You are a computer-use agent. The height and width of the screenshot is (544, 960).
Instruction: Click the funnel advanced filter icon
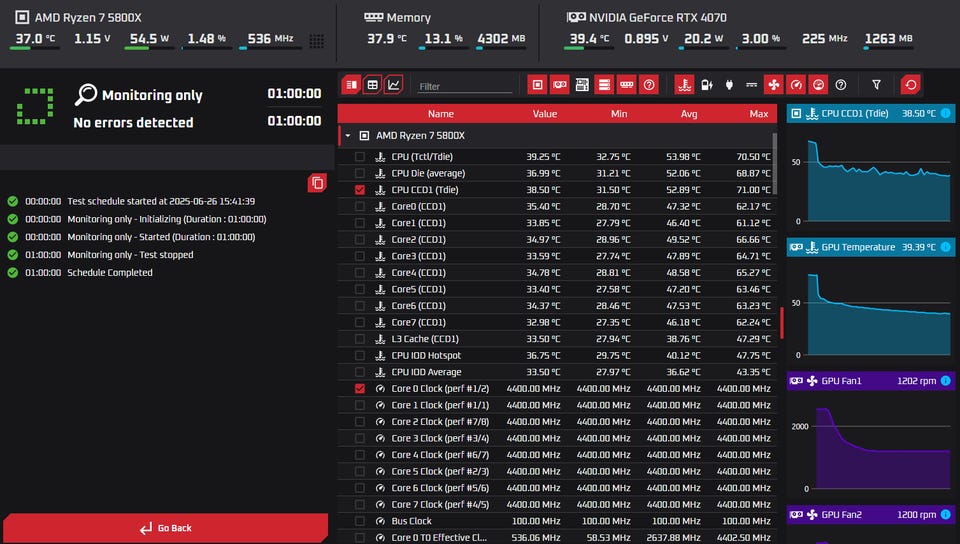click(876, 85)
